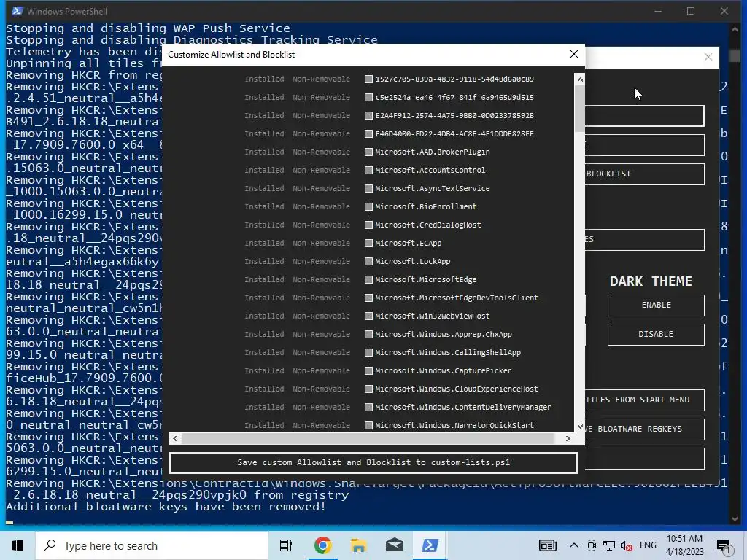Image resolution: width=747 pixels, height=560 pixels.
Task: Save custom Allowlist and Blocklist to custom-lists.ps1
Action: tap(373, 462)
